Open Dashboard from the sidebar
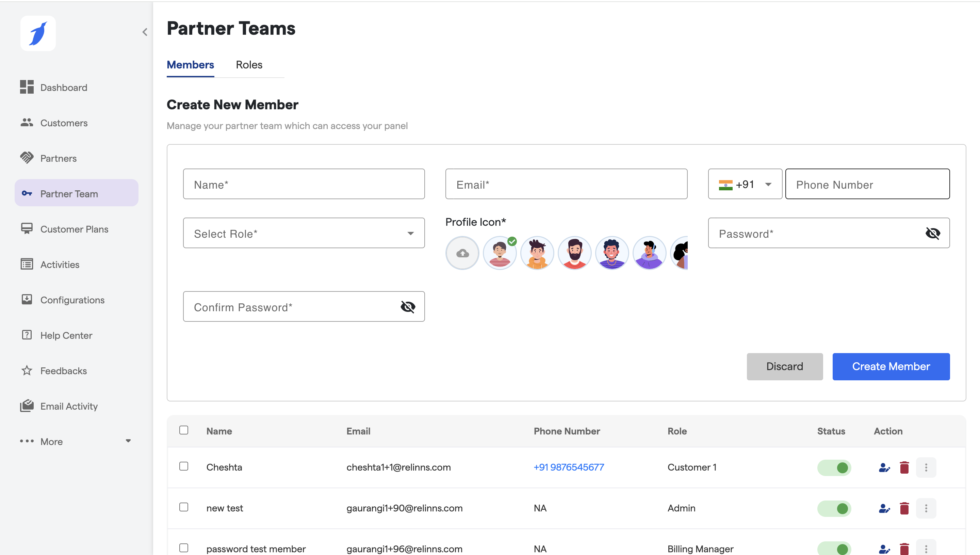 (x=64, y=88)
